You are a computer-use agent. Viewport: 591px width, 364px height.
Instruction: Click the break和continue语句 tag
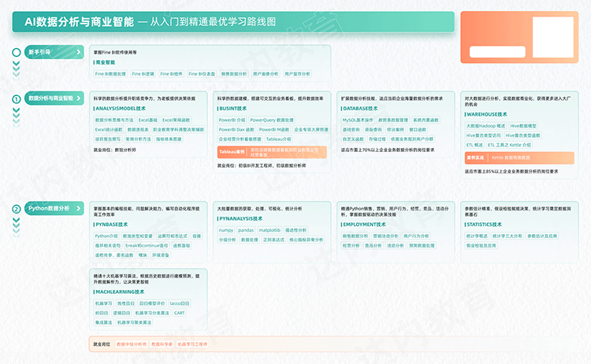(147, 246)
